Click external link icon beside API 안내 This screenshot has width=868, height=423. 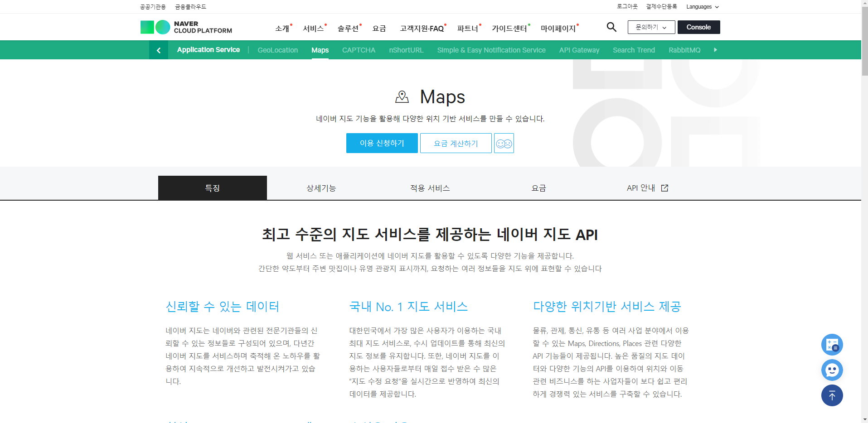click(x=664, y=188)
